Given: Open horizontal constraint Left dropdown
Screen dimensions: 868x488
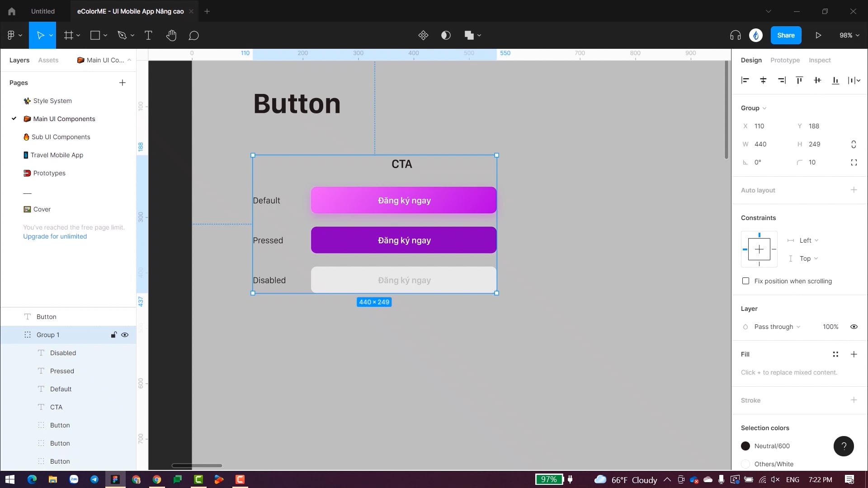Looking at the screenshot, I should coord(809,240).
